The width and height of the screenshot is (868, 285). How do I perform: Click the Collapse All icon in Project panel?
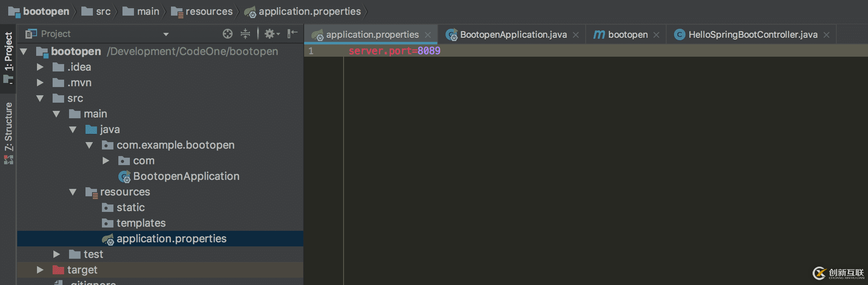click(245, 34)
